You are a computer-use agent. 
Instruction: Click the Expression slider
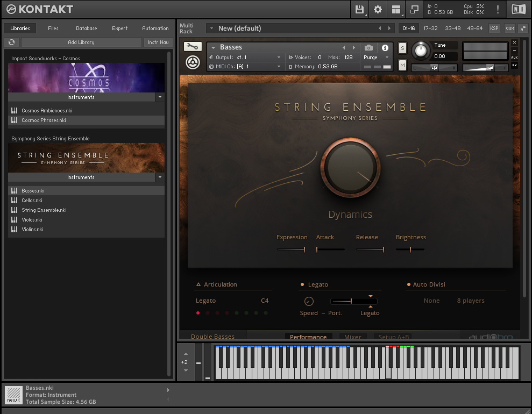tap(291, 249)
